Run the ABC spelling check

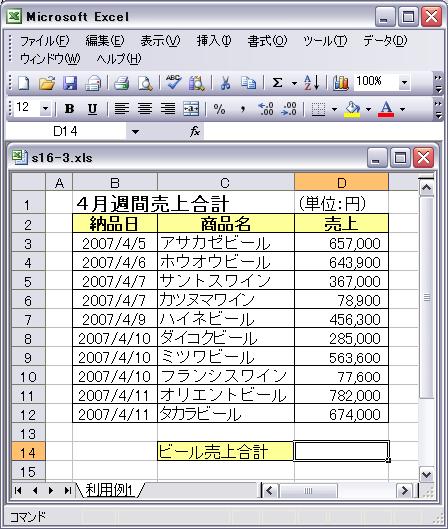(x=173, y=83)
